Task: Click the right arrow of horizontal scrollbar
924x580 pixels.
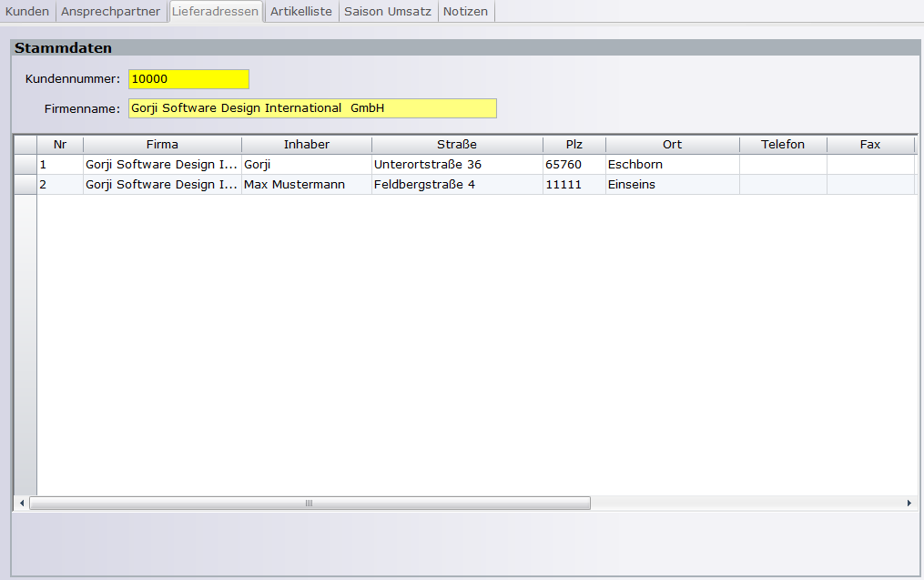Action: 909,504
